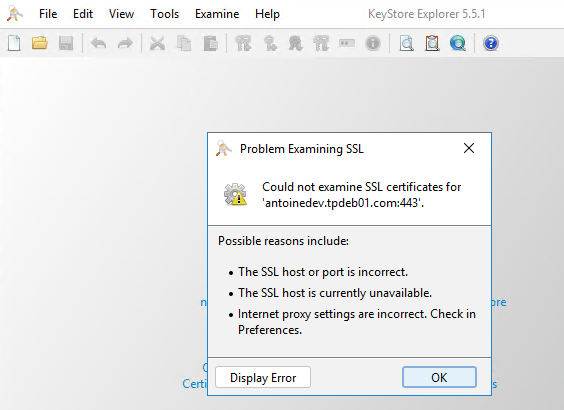Click the Undo arrow icon

[x=99, y=44]
